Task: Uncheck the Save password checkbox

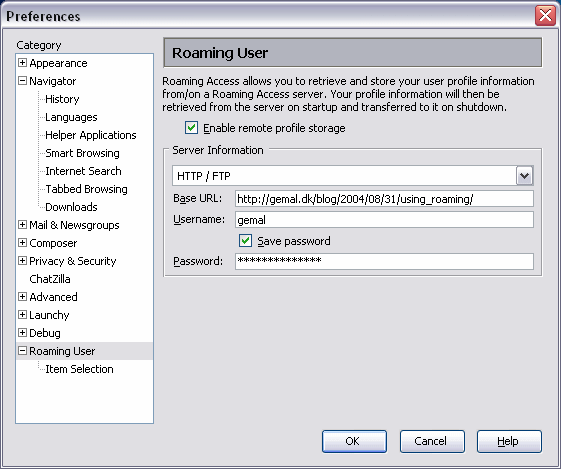Action: (245, 240)
